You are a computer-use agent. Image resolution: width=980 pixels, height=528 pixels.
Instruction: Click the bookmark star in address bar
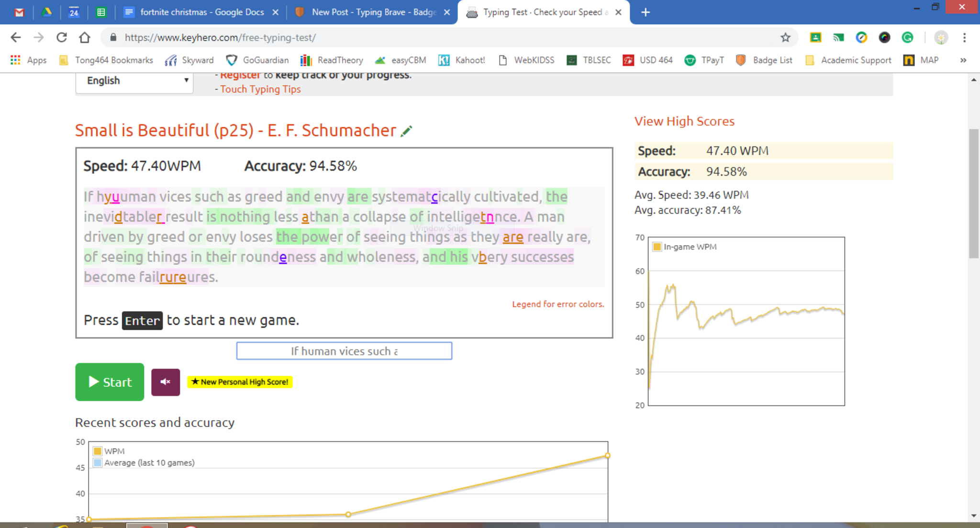pos(785,37)
